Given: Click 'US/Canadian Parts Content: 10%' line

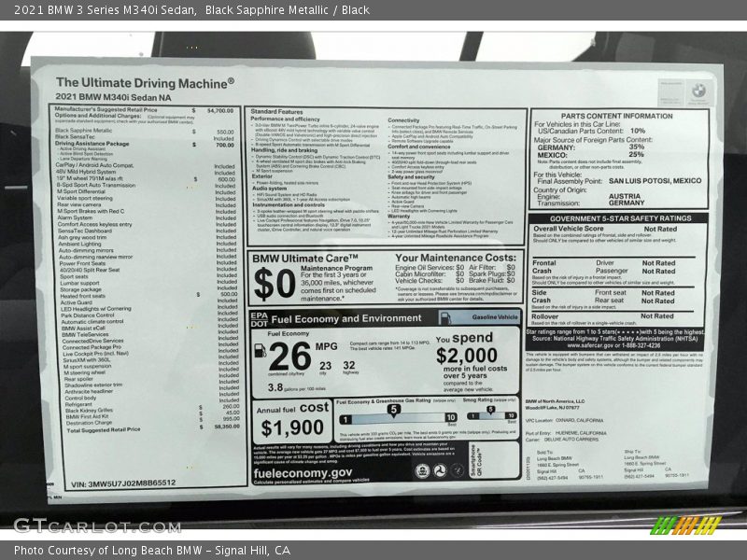Looking at the screenshot, I should [591, 131].
